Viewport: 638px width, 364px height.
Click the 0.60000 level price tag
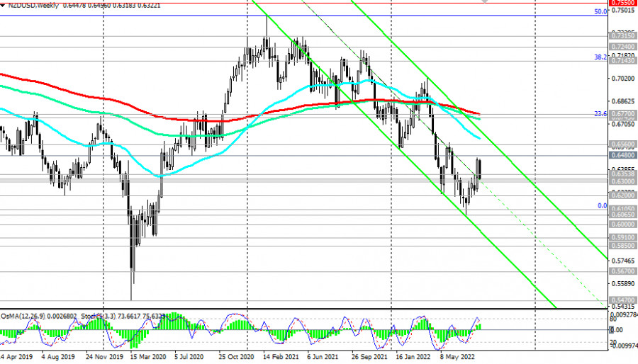[622, 224]
